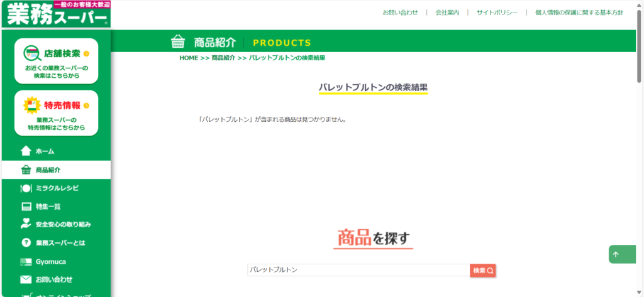This screenshot has width=644, height=297.
Task: Open the 店舗検索 store search card
Action: pyautogui.click(x=56, y=61)
